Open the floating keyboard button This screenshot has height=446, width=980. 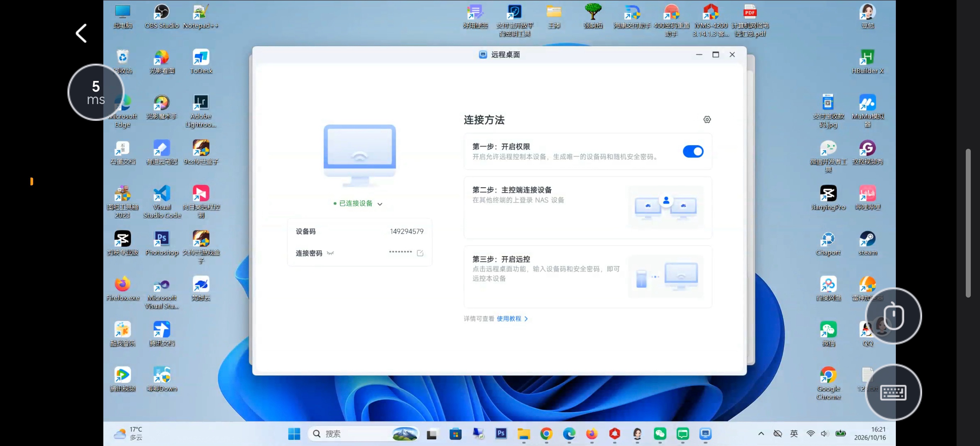pos(893,392)
